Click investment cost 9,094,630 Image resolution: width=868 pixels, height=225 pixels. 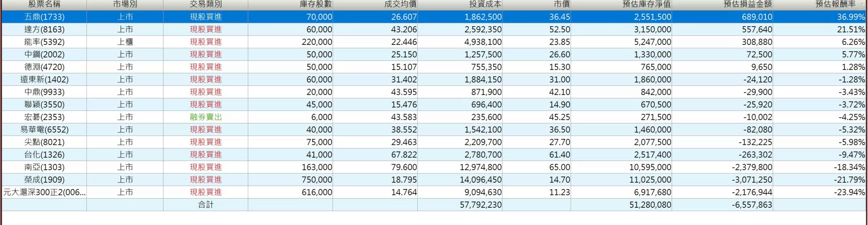483,192
